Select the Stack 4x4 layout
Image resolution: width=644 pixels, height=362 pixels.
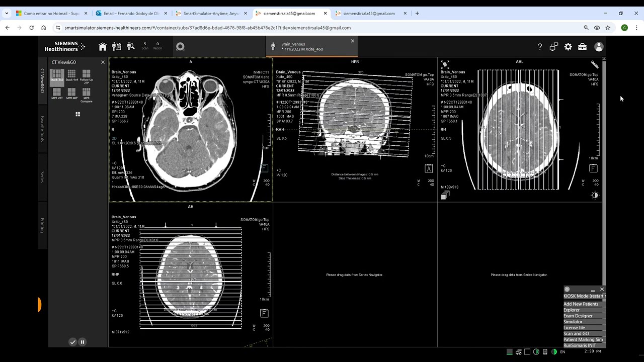tap(71, 75)
